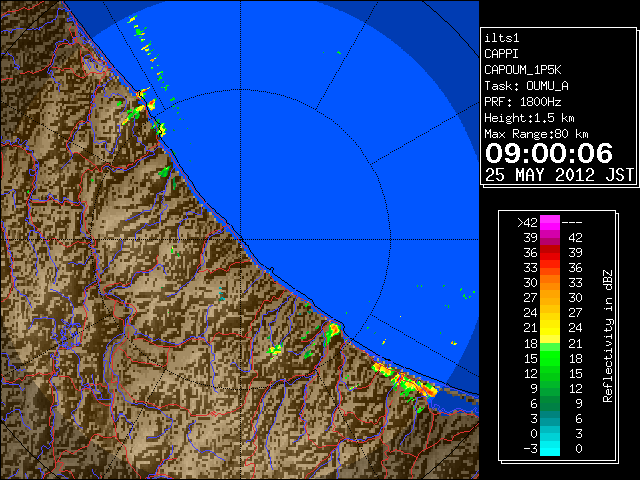Pick the cyan bottom legend swatch
This screenshot has height=480, width=640.
550,449
